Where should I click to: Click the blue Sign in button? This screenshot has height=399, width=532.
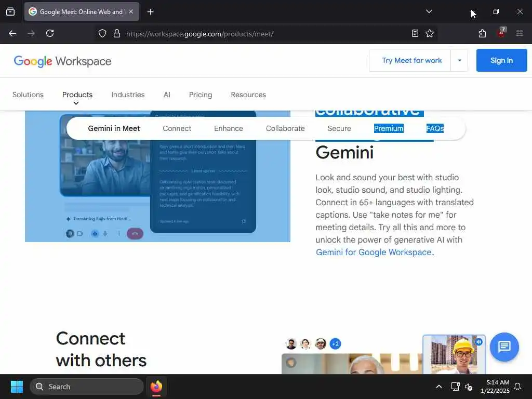pyautogui.click(x=501, y=60)
